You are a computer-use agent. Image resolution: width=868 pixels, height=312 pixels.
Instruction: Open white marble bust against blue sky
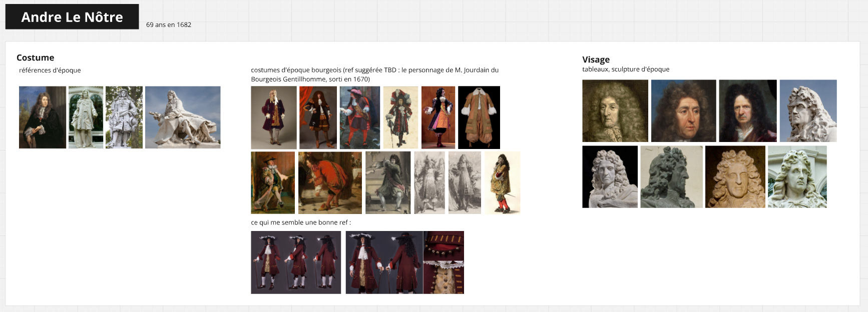[x=808, y=111]
